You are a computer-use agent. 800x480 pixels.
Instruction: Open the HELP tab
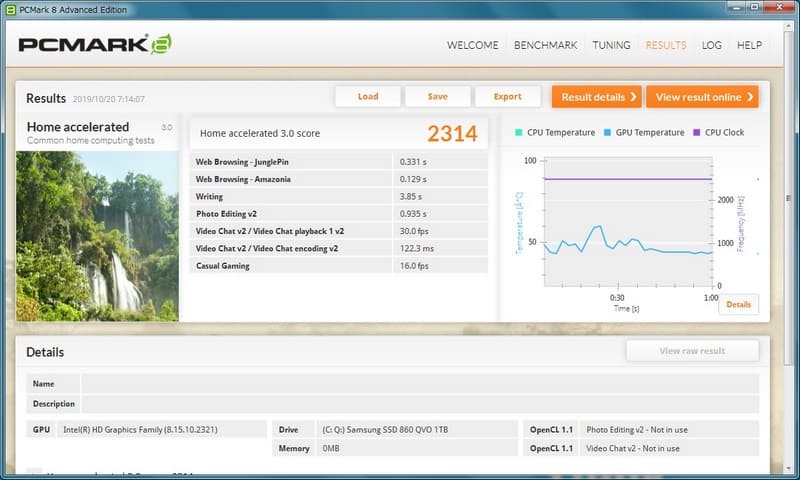[x=749, y=45]
